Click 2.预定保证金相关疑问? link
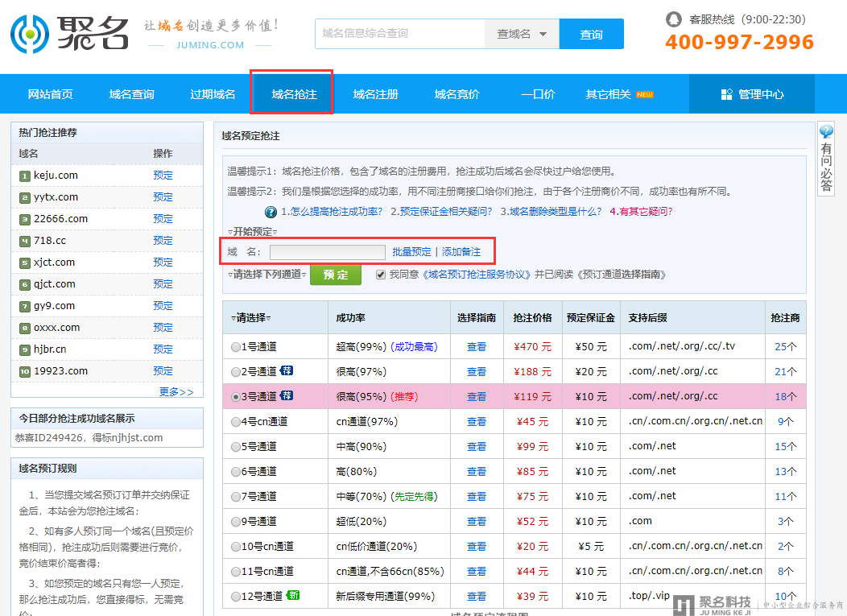 tap(441, 212)
